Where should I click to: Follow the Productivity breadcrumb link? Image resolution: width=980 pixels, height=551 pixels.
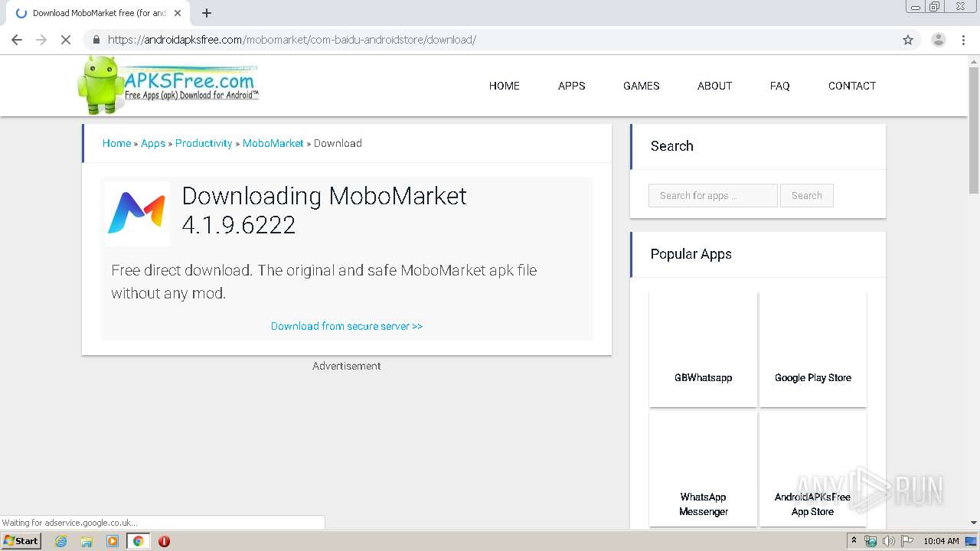(204, 143)
